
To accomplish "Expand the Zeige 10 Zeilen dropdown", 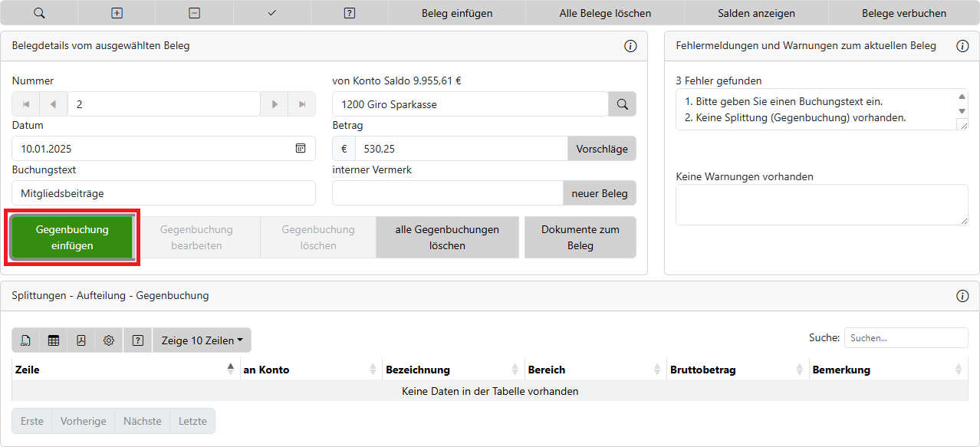I will click(x=202, y=340).
